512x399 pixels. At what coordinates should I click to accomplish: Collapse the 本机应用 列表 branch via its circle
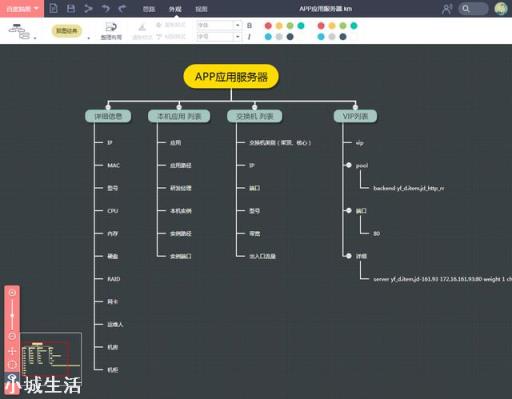point(179,107)
